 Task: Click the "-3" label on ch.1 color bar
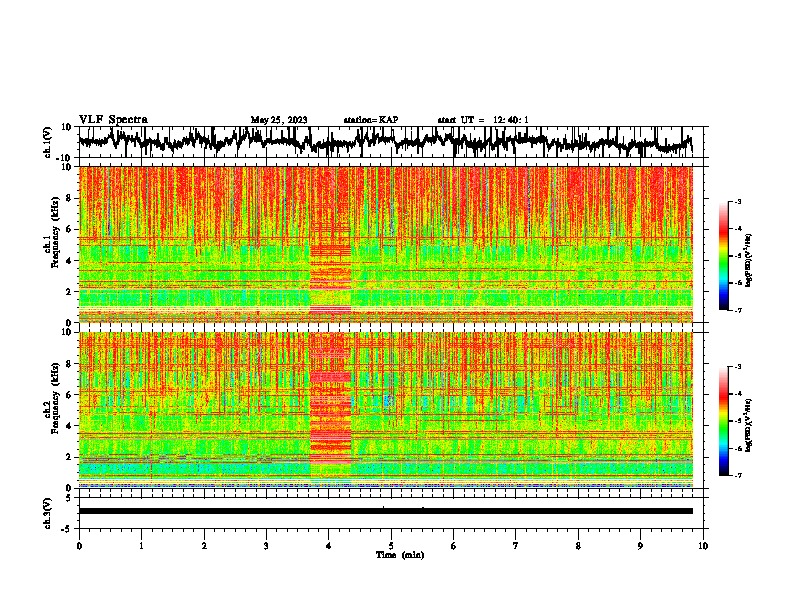[738, 201]
